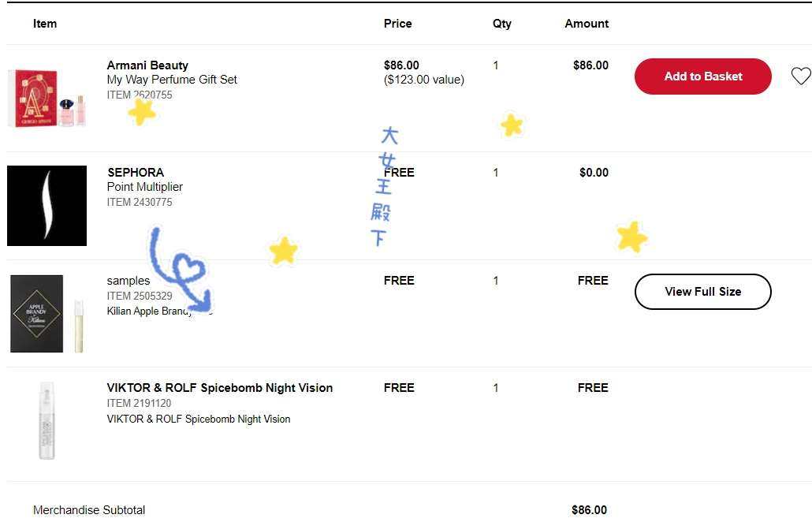The height and width of the screenshot is (522, 812).
Task: Open the Point Multiplier product name
Action: (145, 187)
